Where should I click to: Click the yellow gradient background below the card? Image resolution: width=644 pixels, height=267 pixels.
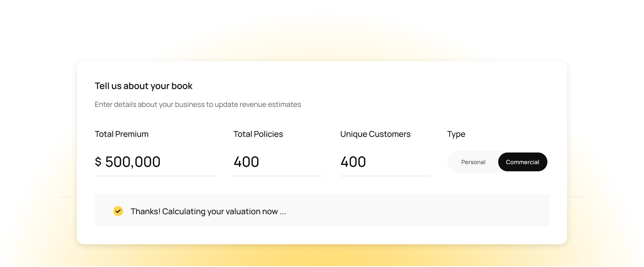tap(322, 256)
